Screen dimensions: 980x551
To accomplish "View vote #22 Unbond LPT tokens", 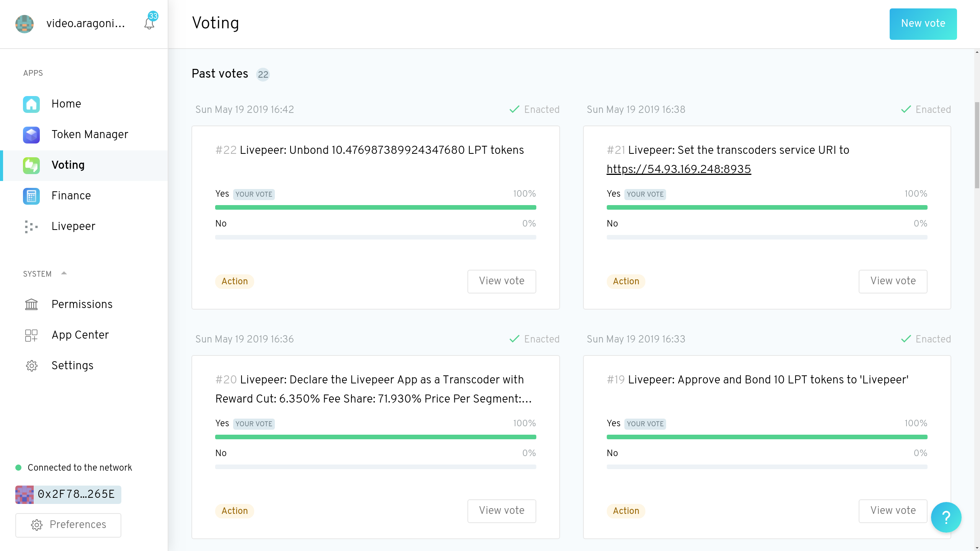I will coord(501,281).
